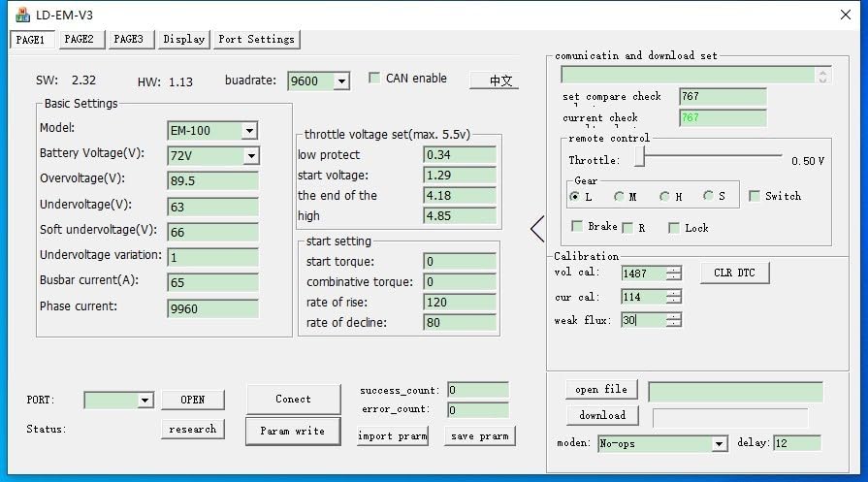Click the Throttle slider handle

(640, 156)
